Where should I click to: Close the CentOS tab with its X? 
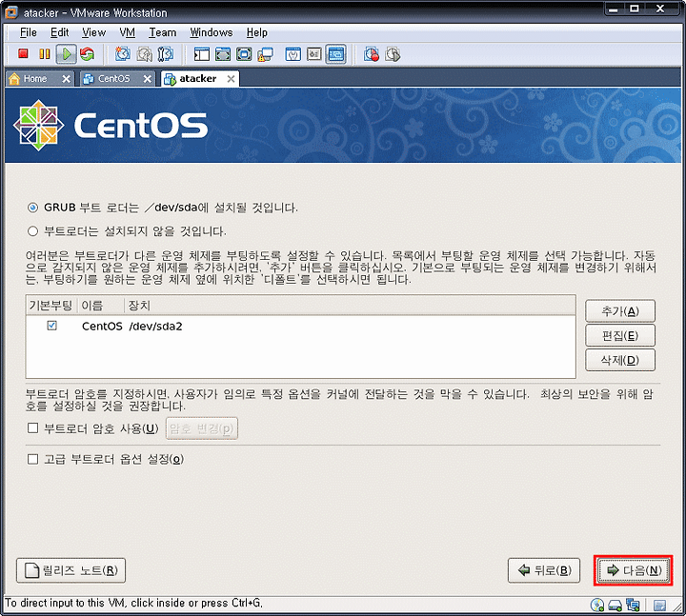[x=148, y=79]
